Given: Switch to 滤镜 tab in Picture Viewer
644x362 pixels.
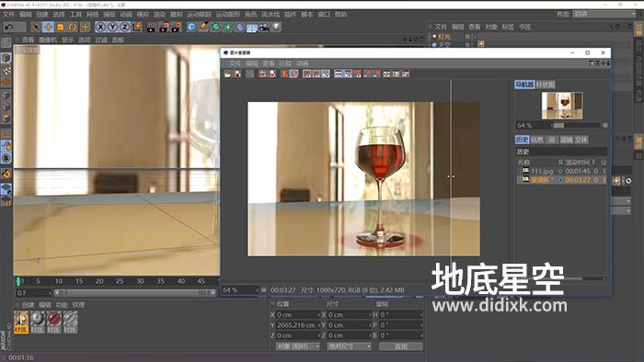Looking at the screenshot, I should click(x=567, y=140).
